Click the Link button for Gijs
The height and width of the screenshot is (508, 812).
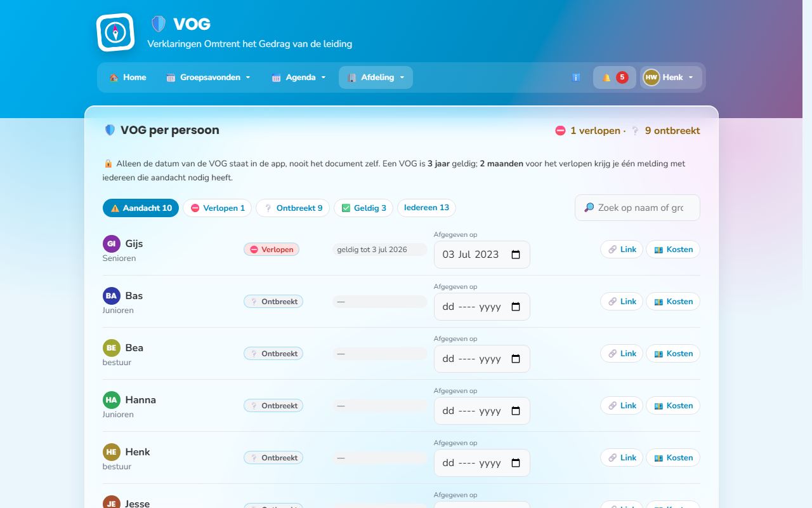point(622,250)
